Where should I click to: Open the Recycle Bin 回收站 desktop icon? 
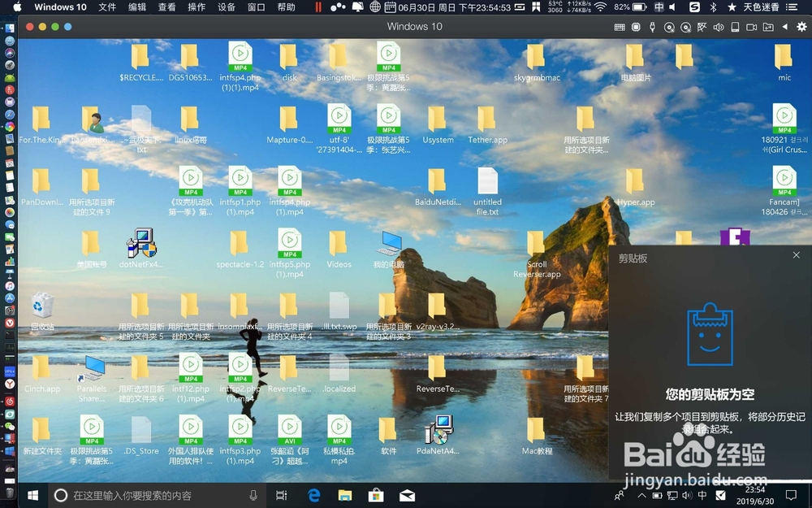42,311
